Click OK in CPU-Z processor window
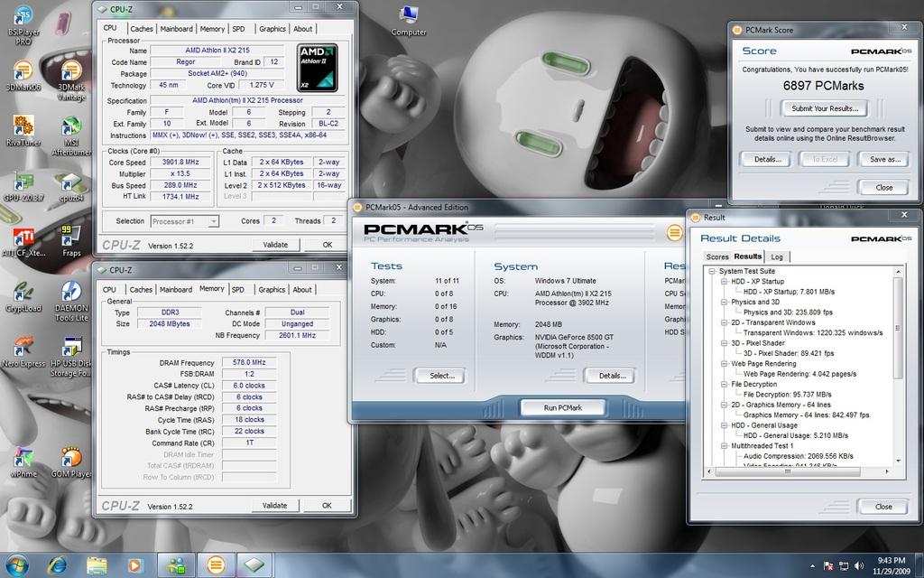 327,245
